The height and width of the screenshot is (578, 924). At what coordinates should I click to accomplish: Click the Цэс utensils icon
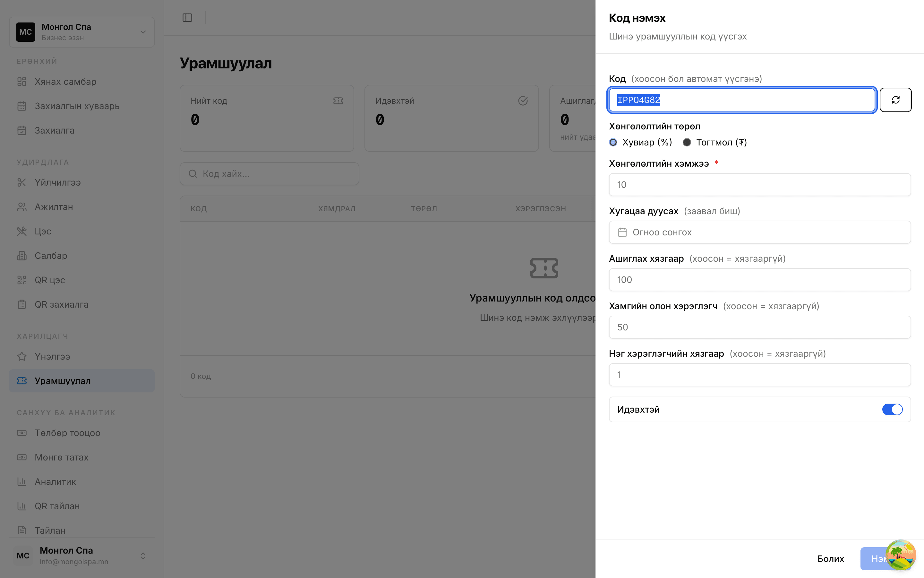(22, 231)
